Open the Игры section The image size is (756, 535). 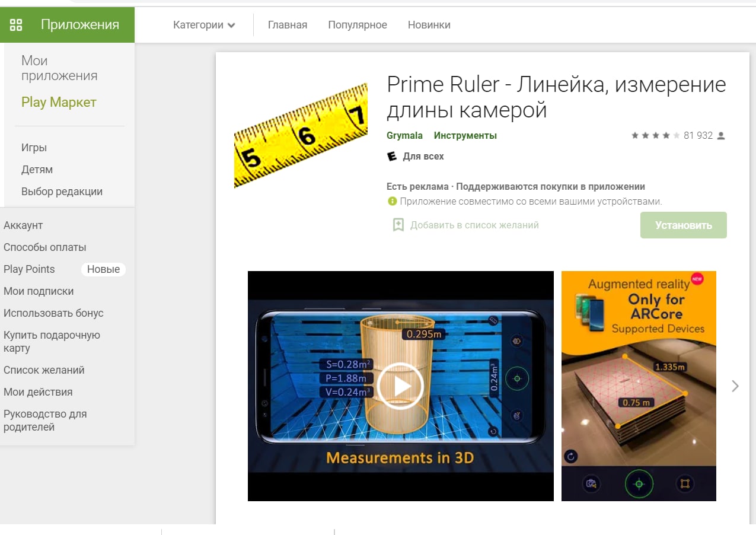34,148
